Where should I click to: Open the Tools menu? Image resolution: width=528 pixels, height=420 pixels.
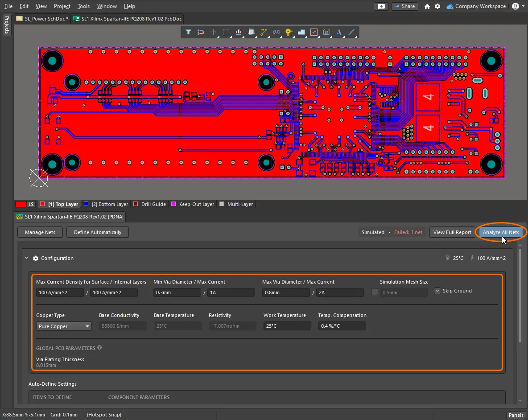(83, 6)
